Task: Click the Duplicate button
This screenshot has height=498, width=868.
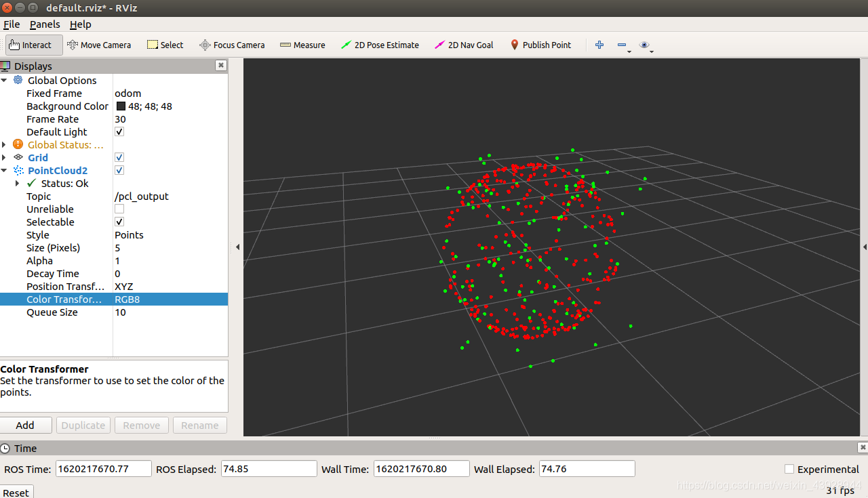Action: click(83, 425)
